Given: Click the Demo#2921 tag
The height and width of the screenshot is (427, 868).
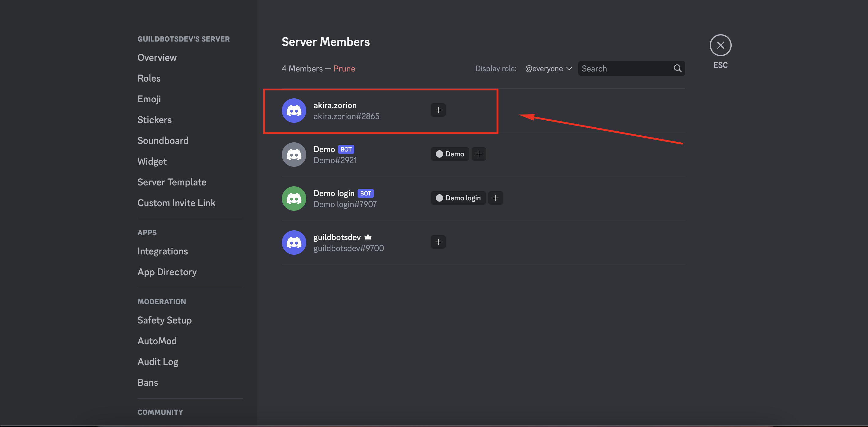Looking at the screenshot, I should 335,160.
